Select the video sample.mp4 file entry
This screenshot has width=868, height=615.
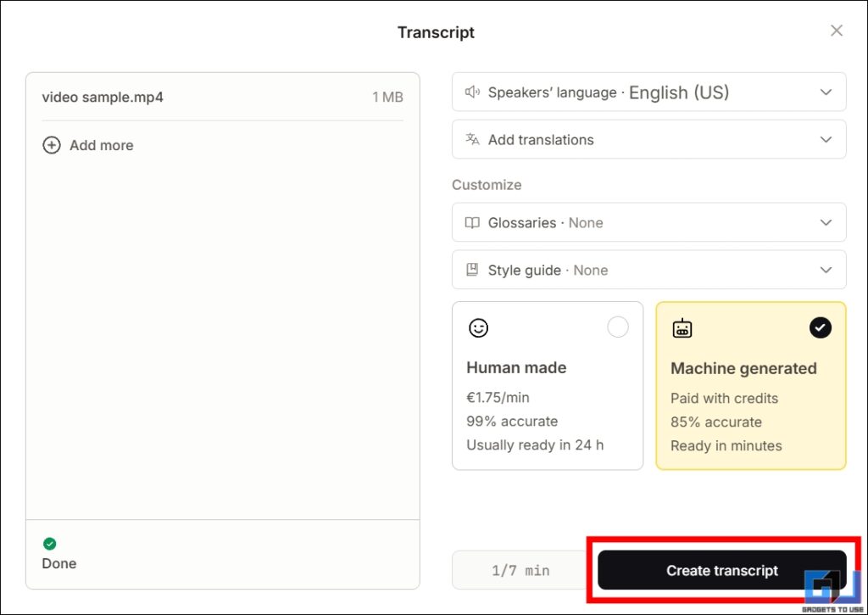coord(103,97)
